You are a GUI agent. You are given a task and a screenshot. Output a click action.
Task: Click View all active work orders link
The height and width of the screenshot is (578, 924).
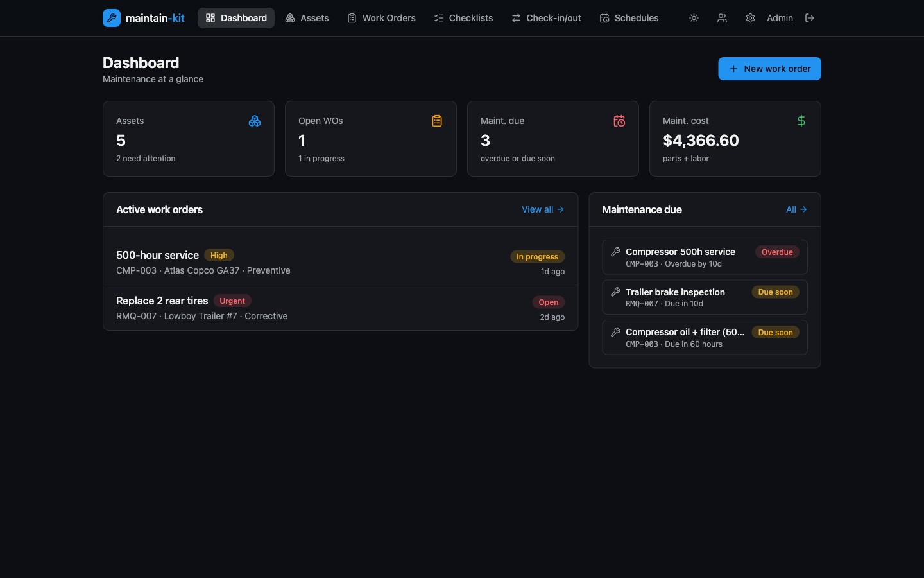[543, 209]
